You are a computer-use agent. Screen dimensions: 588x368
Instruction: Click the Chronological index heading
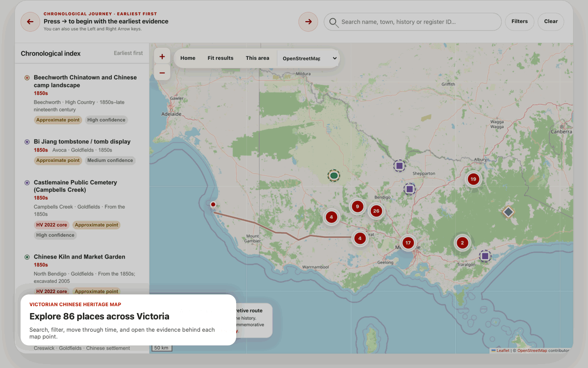pos(50,53)
